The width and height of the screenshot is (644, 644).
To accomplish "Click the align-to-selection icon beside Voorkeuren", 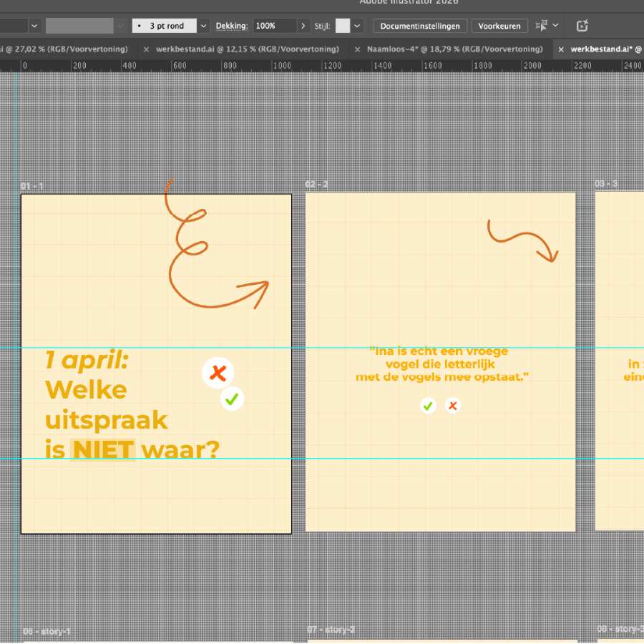I will (542, 26).
